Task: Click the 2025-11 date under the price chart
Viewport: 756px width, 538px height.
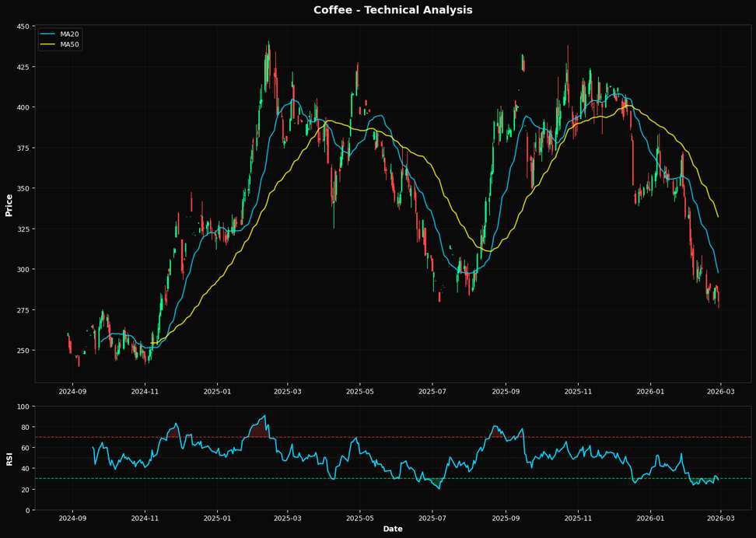Action: (578, 391)
